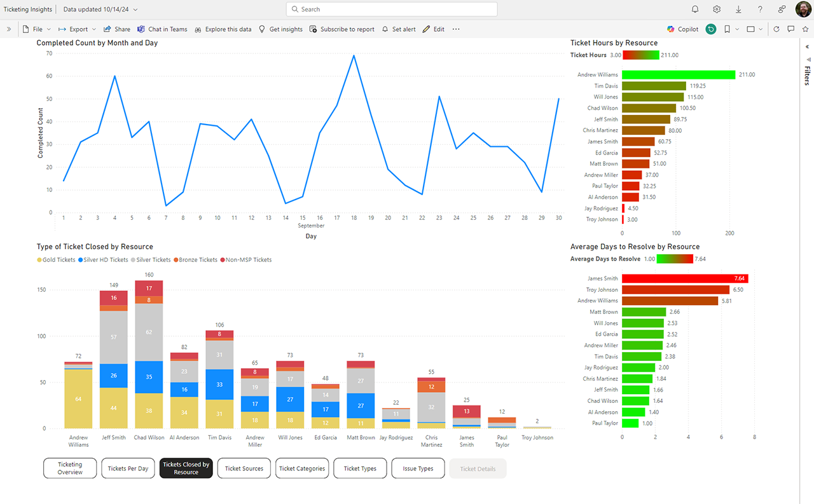The width and height of the screenshot is (814, 504).
Task: Click Chat in Teams
Action: tap(162, 29)
